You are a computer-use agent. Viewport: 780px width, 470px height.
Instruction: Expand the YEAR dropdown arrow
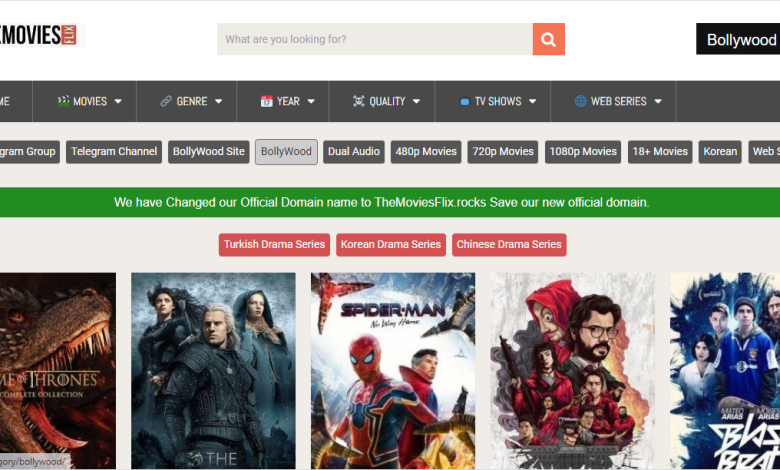pos(311,101)
